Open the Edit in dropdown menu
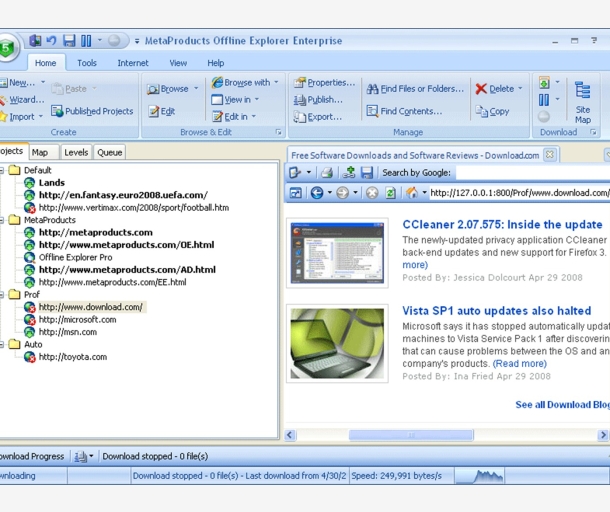 pyautogui.click(x=236, y=116)
